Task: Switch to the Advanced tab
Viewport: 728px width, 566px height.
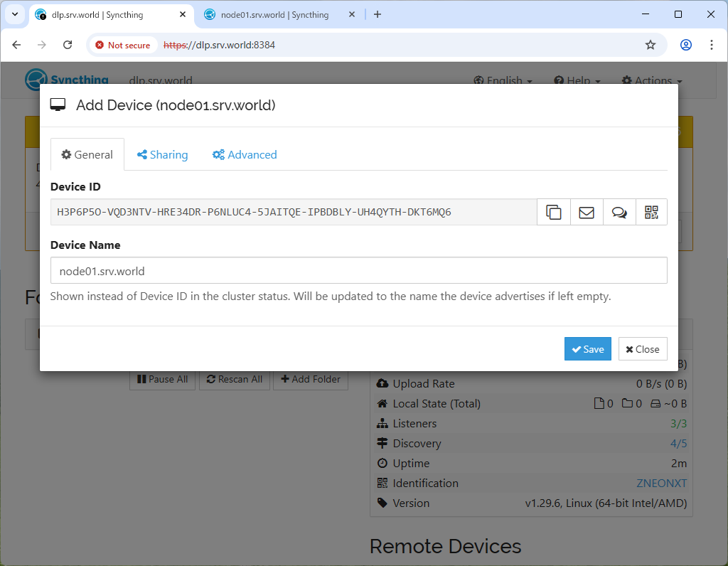Action: pos(245,154)
